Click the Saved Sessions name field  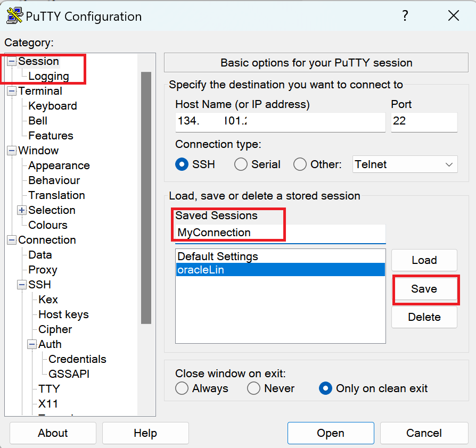(x=280, y=233)
